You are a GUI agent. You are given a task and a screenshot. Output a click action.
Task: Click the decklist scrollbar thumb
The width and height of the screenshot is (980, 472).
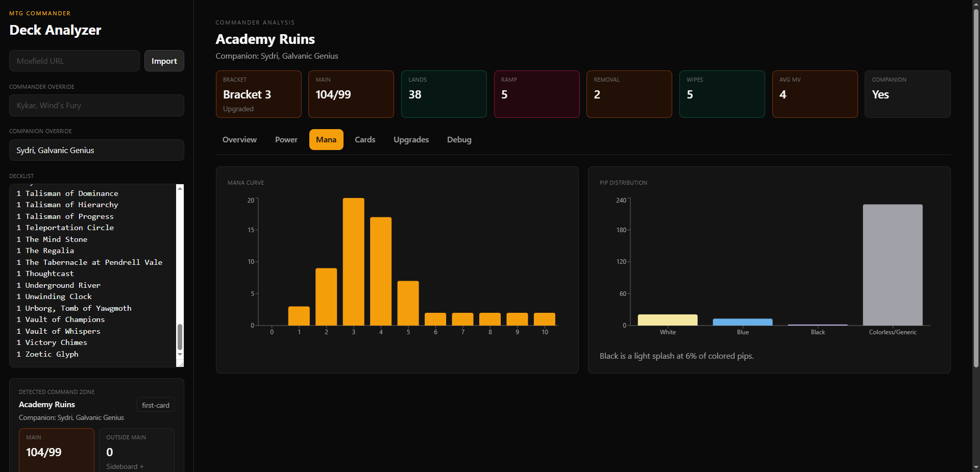(180, 337)
